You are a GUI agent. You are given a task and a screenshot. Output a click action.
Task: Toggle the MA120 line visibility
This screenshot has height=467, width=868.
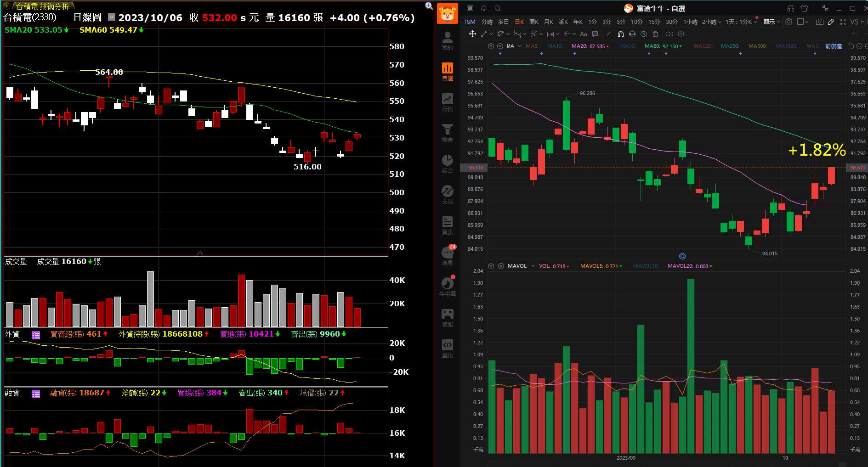(x=702, y=46)
